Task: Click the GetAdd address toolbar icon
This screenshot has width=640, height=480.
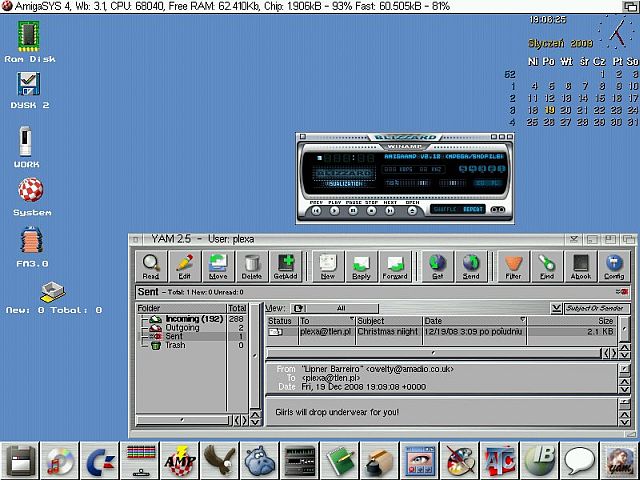Action: pyautogui.click(x=285, y=266)
